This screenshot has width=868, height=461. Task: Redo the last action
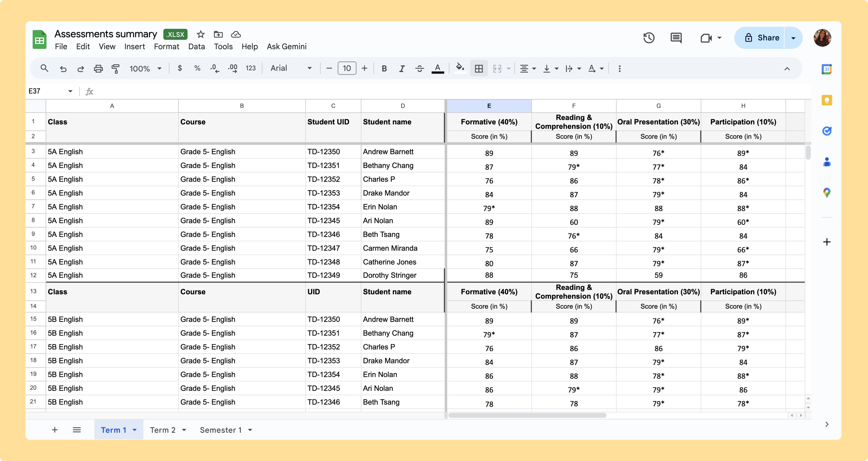81,69
